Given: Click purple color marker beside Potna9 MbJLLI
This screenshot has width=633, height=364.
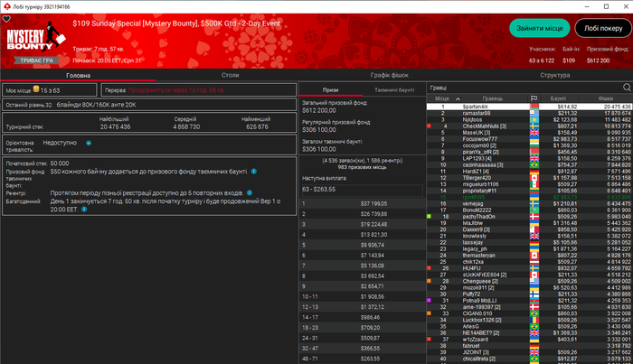Looking at the screenshot, I should [429, 300].
